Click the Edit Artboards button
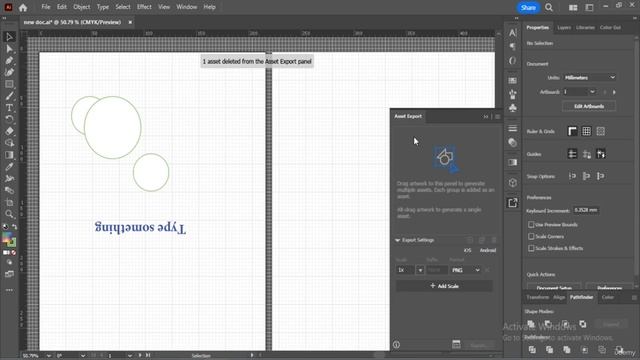Image resolution: width=640 pixels, height=360 pixels. pyautogui.click(x=589, y=107)
